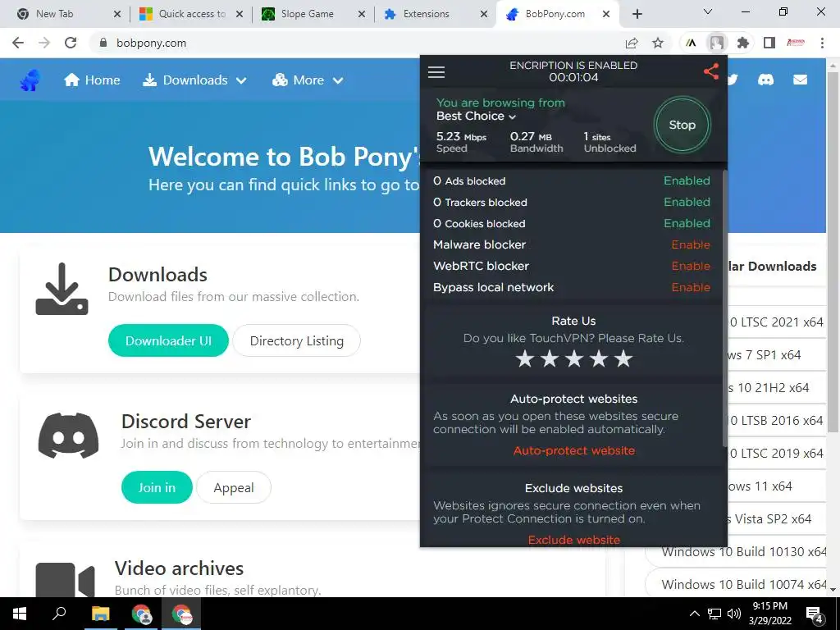
Task: Rate TouchVPN with the fifth star
Action: 623,359
